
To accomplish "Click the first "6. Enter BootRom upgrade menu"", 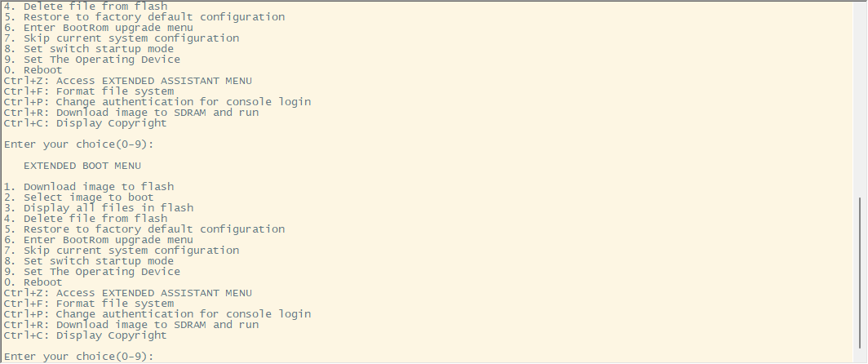I will [x=98, y=28].
